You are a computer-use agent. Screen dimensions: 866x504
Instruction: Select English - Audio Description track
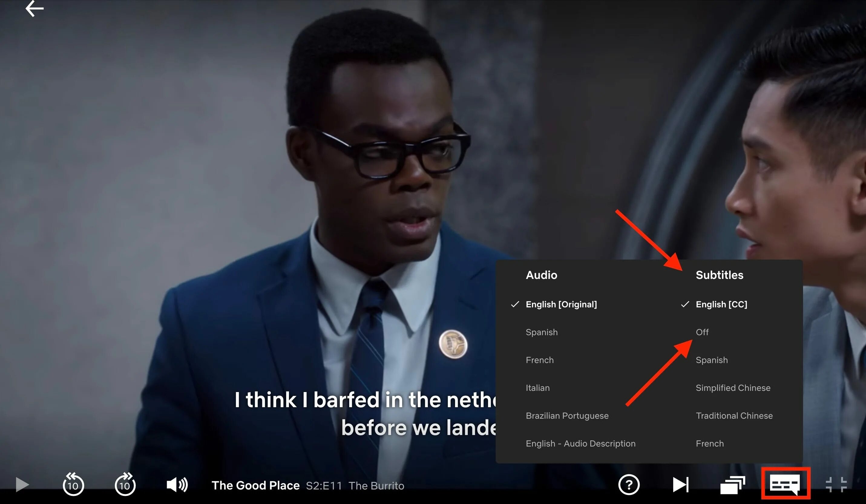[579, 443]
